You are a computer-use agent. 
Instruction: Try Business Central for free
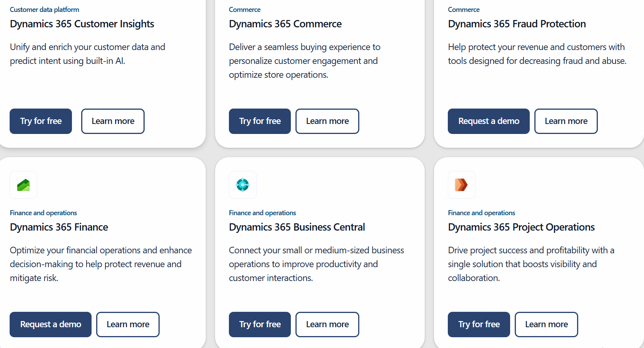[x=260, y=325]
